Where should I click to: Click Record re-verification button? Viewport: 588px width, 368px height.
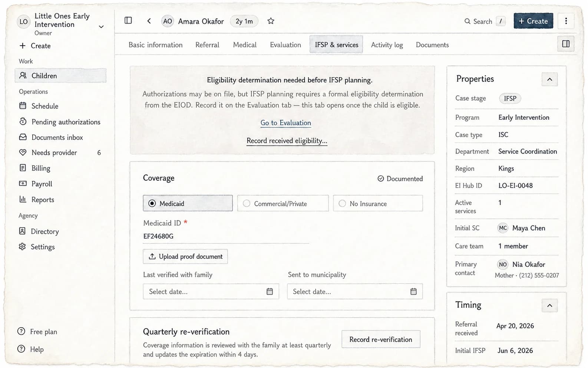[381, 339]
